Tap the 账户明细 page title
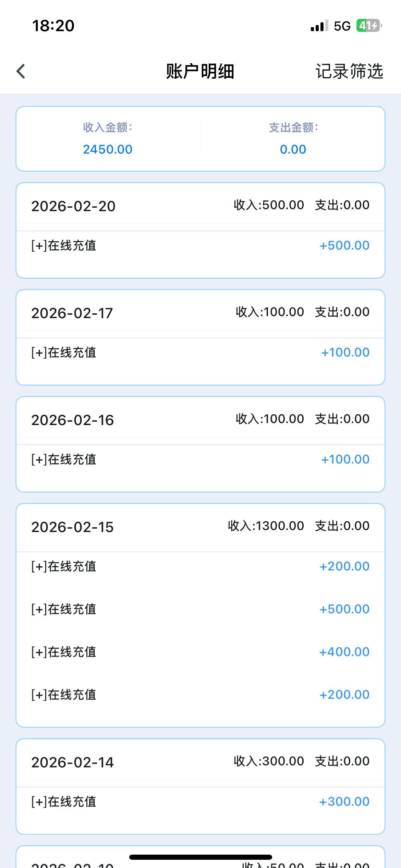Image resolution: width=401 pixels, height=868 pixels. pos(200,71)
